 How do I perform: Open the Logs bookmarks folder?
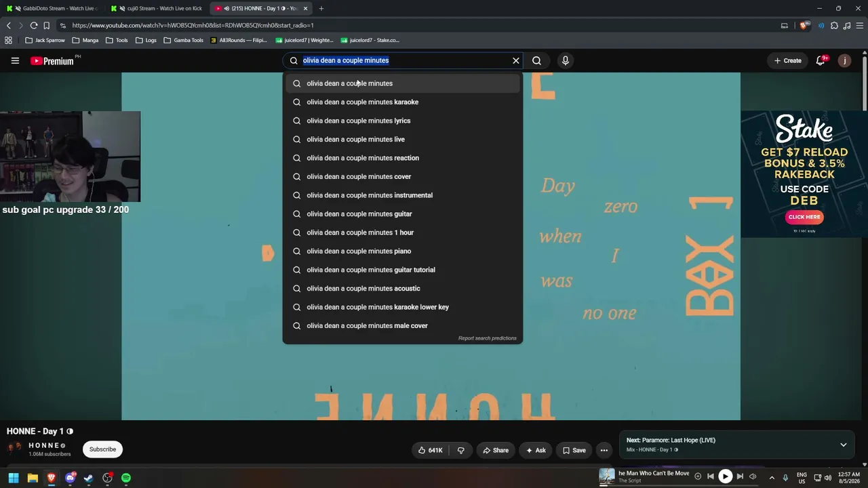(146, 40)
